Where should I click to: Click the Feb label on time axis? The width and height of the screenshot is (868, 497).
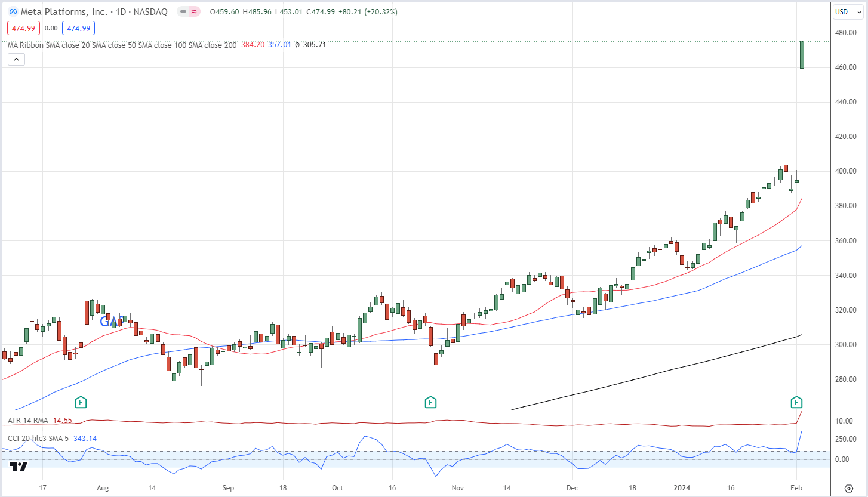(x=796, y=487)
